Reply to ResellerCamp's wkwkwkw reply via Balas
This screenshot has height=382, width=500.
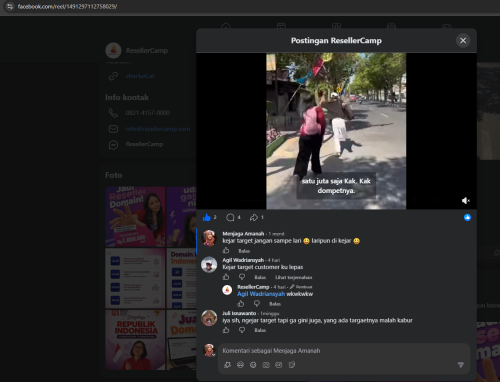(275, 304)
